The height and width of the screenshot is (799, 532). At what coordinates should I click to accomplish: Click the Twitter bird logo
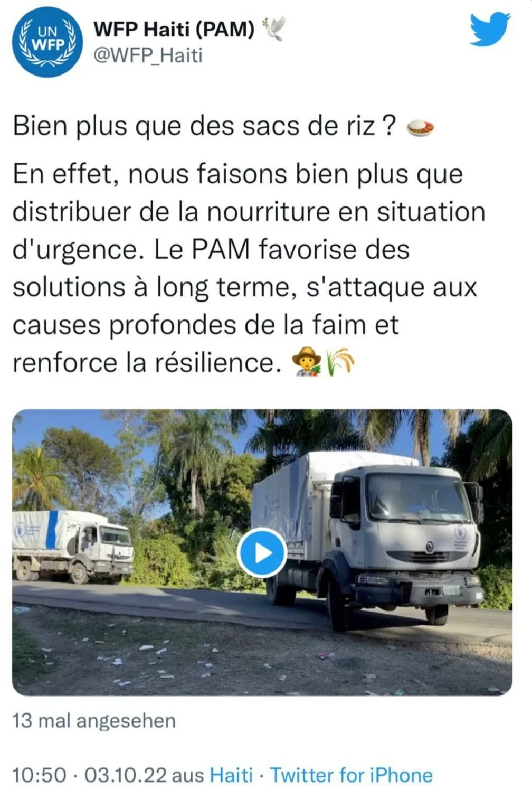490,30
